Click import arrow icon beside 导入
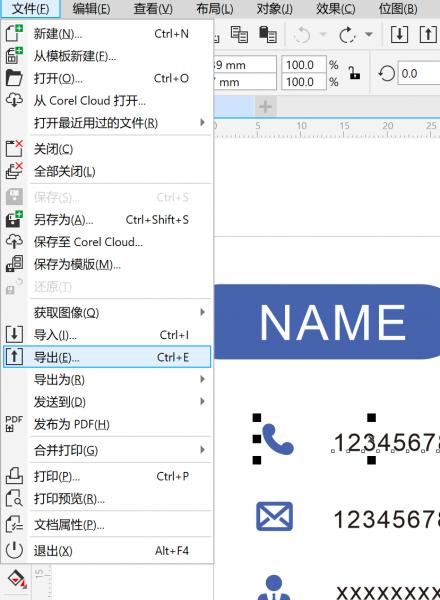 (x=14, y=334)
